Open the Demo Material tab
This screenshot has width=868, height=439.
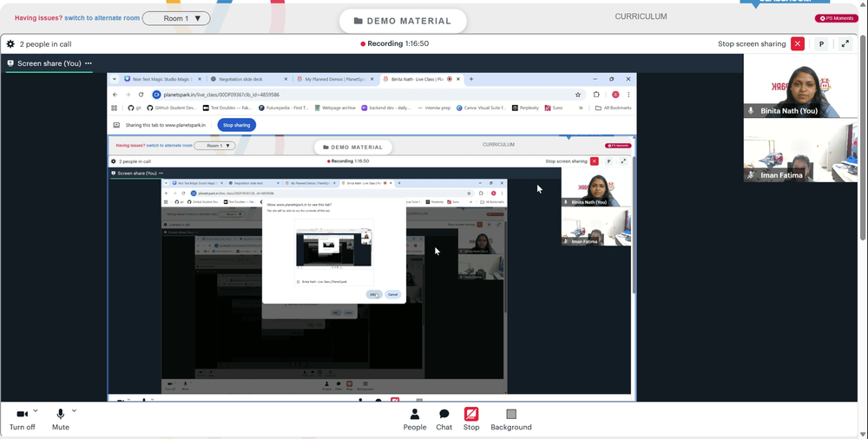[403, 21]
